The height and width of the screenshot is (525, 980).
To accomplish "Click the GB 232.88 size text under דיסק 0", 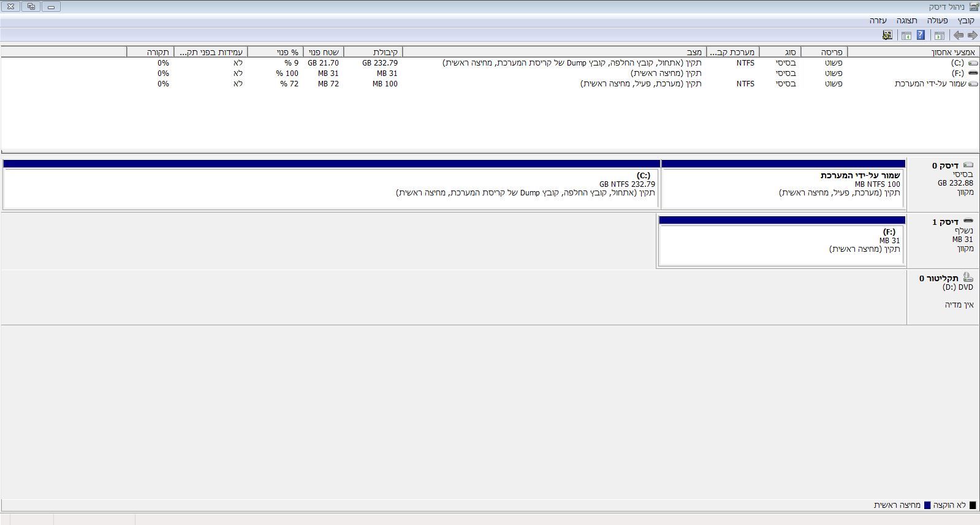I will 955,183.
